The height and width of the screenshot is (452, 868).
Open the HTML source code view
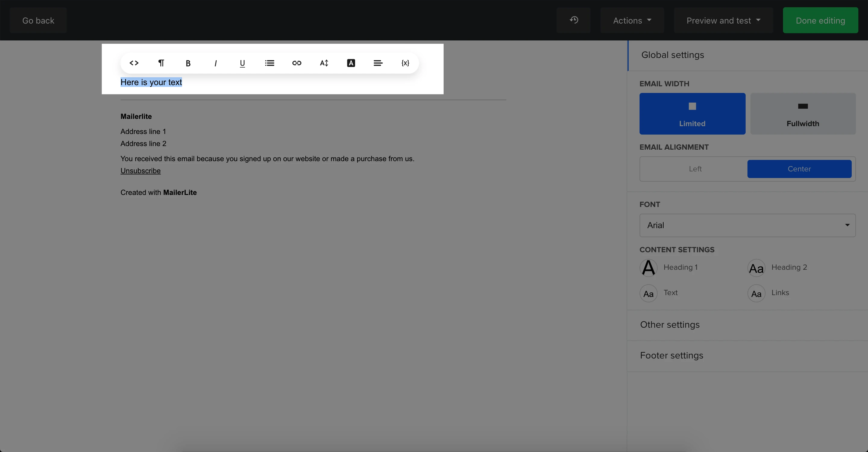[134, 63]
